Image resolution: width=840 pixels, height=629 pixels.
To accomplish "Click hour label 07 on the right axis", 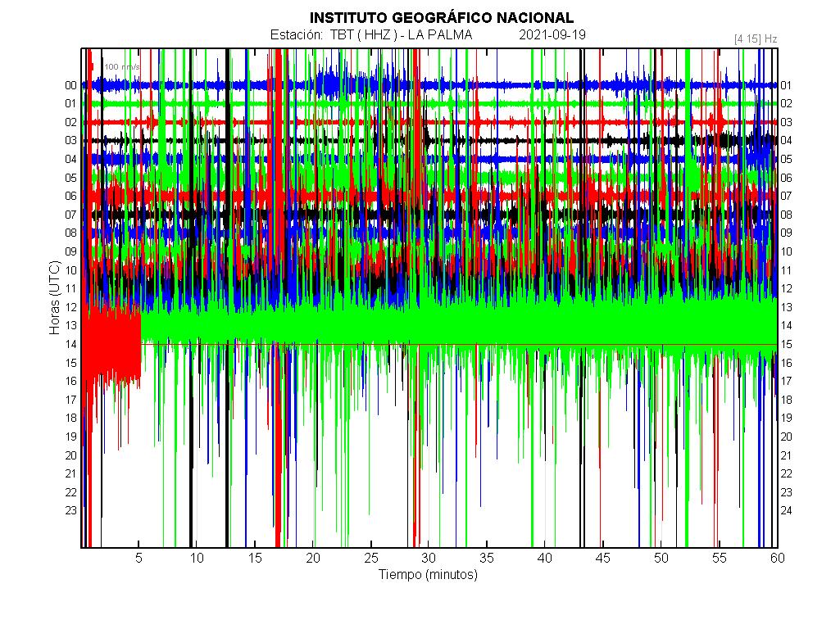I will point(786,196).
